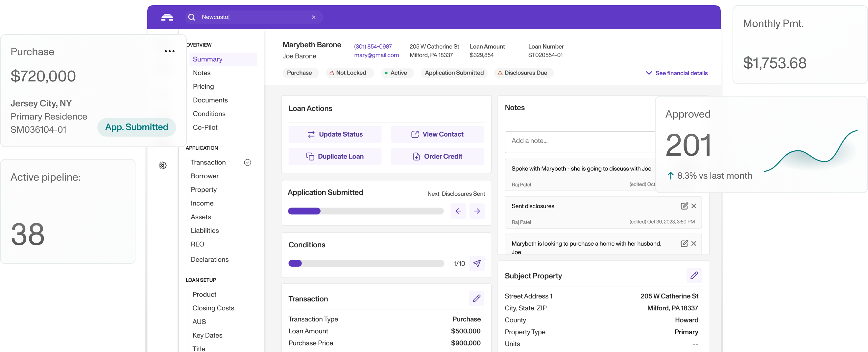Select Closing Costs under Loan Setup
This screenshot has height=352, width=868.
(213, 308)
